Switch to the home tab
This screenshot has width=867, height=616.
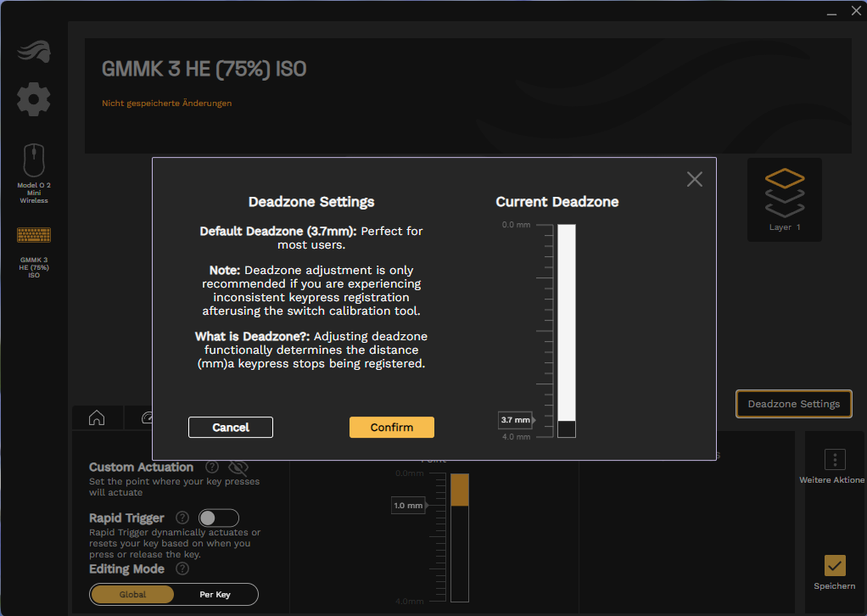coord(97,417)
